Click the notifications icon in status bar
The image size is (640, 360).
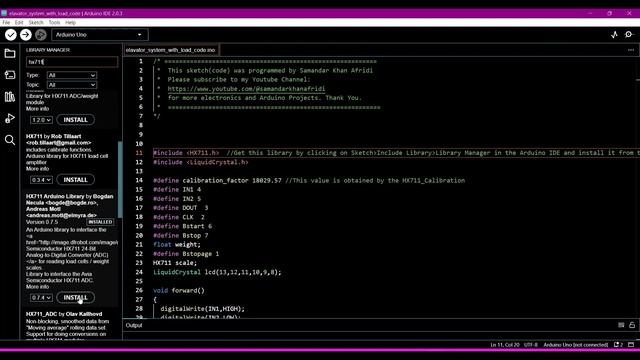pos(618,345)
